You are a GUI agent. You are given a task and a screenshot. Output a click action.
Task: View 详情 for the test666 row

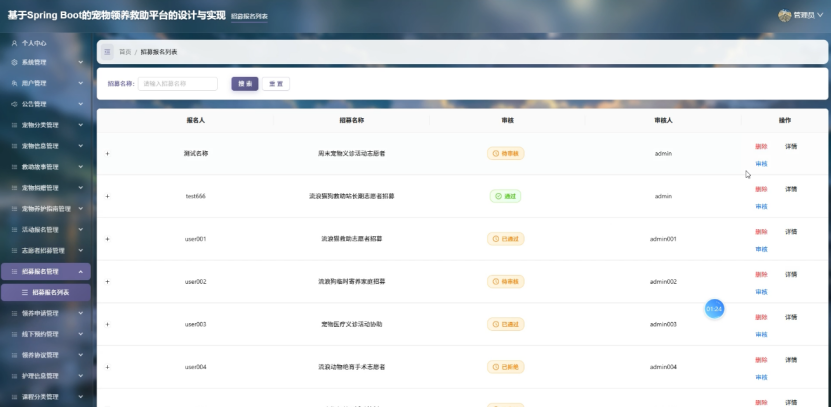[x=791, y=189]
